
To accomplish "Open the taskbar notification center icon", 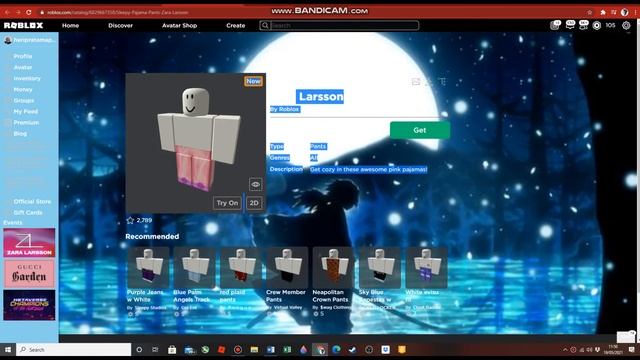I will (631, 349).
